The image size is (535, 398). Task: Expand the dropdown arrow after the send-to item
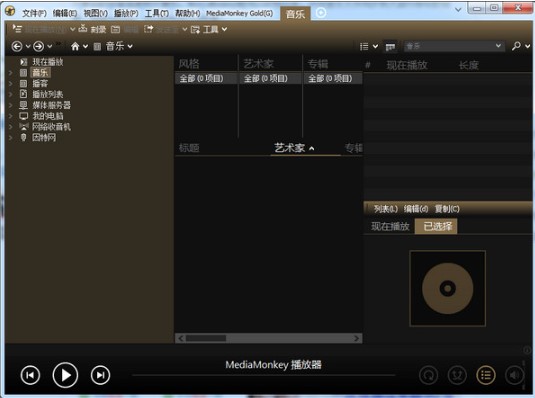185,29
